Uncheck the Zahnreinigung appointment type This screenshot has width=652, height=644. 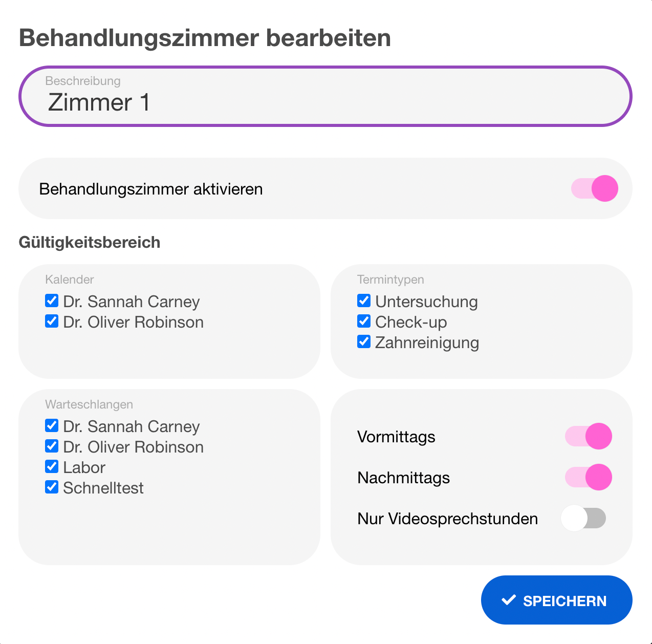coord(364,341)
